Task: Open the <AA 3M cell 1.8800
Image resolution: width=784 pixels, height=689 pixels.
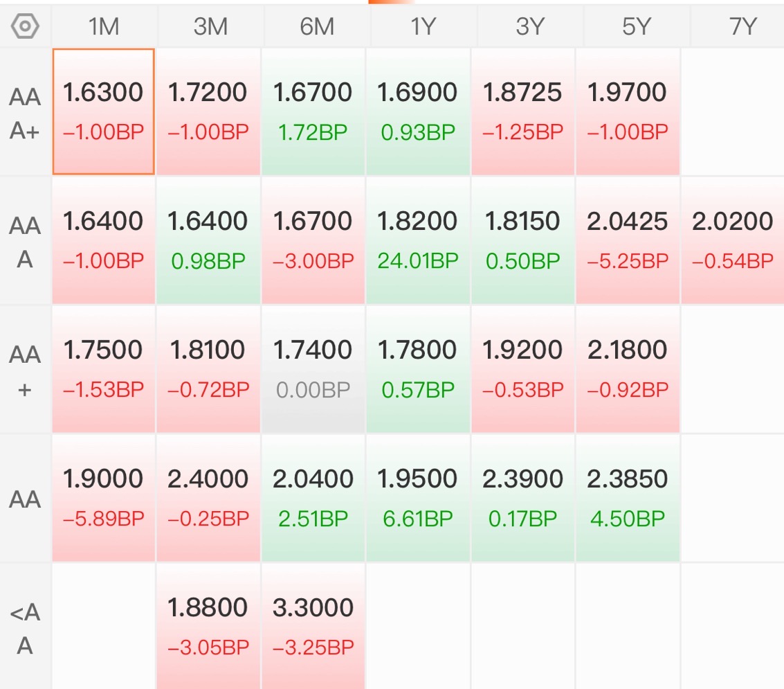Action: [x=208, y=627]
